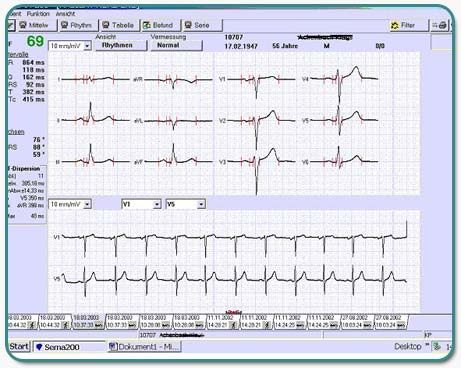Image resolution: width=461 pixels, height=368 pixels.
Task: Select the 59° axis value
Action: pos(39,154)
